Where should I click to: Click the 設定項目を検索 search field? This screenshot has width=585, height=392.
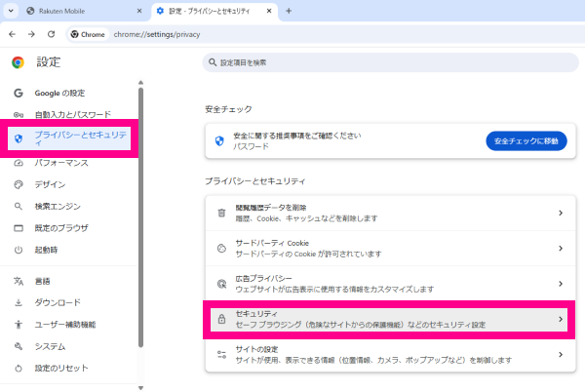(390, 62)
